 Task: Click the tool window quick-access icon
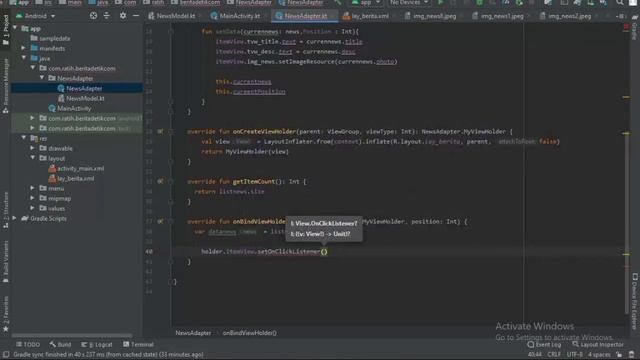[6, 355]
